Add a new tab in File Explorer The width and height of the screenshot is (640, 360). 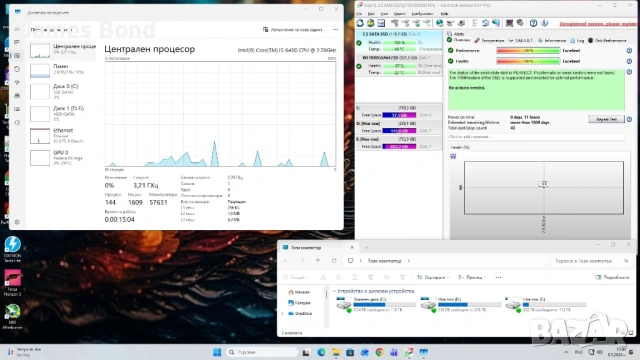point(367,247)
